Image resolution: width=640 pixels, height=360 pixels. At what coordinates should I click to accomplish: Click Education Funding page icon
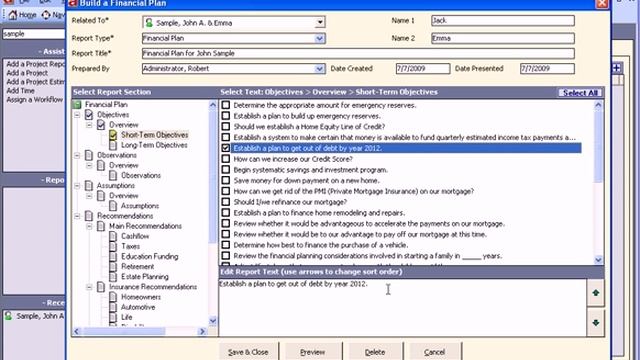tap(113, 257)
